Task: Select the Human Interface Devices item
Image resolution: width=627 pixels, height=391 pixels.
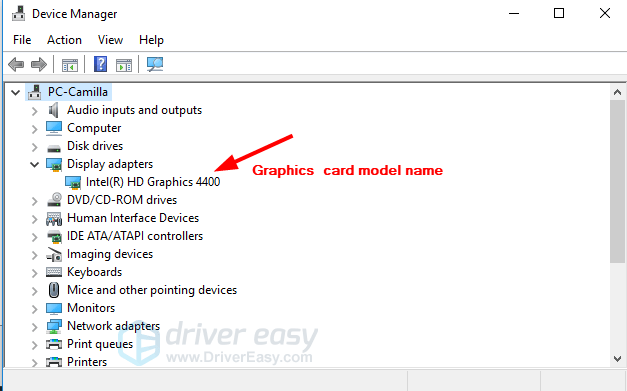Action: pyautogui.click(x=133, y=218)
